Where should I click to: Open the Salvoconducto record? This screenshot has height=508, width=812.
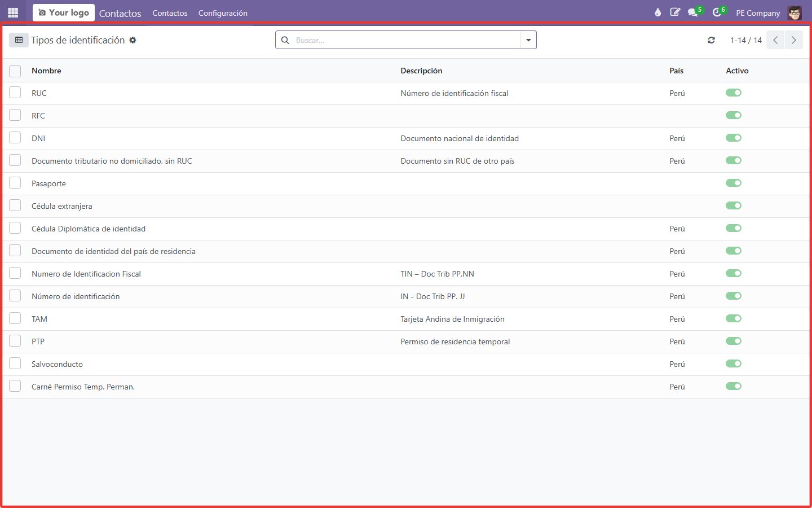pyautogui.click(x=57, y=364)
